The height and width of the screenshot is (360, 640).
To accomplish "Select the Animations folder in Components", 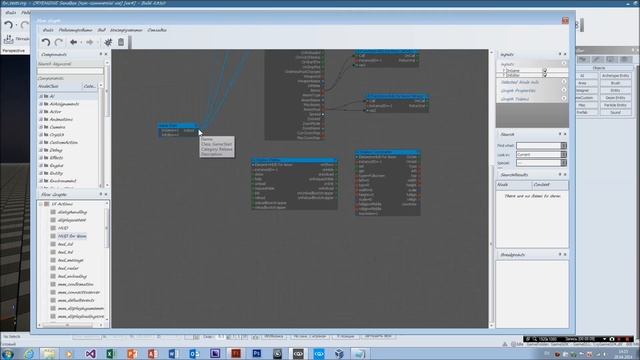I will pos(61,119).
